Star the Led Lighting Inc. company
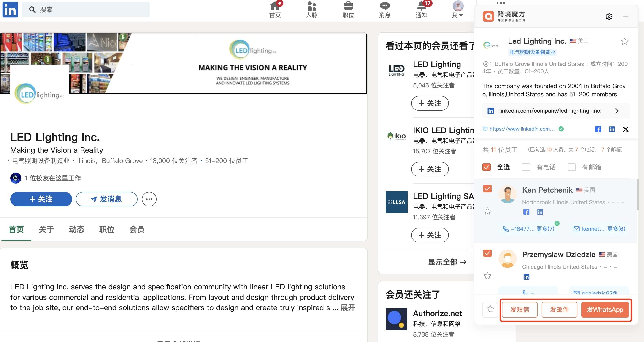The width and height of the screenshot is (644, 342). pyautogui.click(x=625, y=41)
